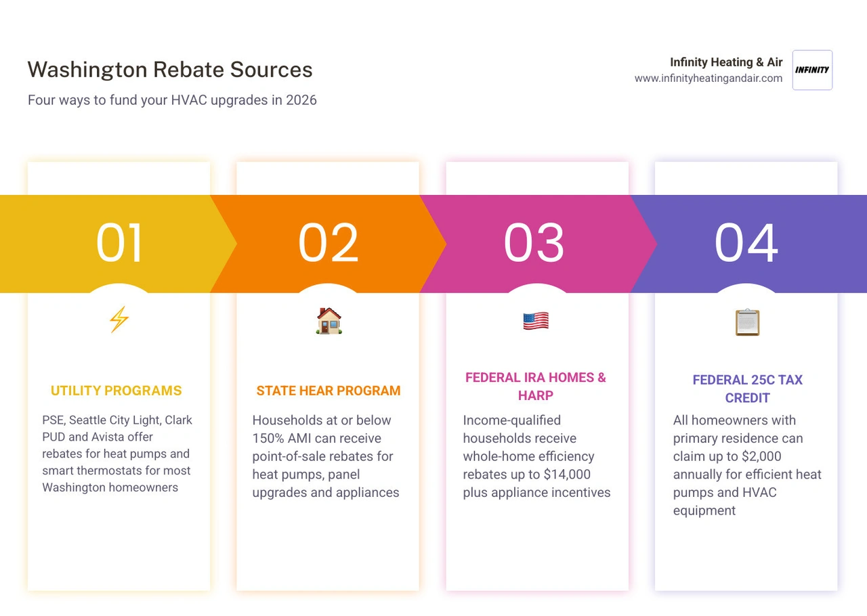Click the Infinity logo badge

coord(812,70)
